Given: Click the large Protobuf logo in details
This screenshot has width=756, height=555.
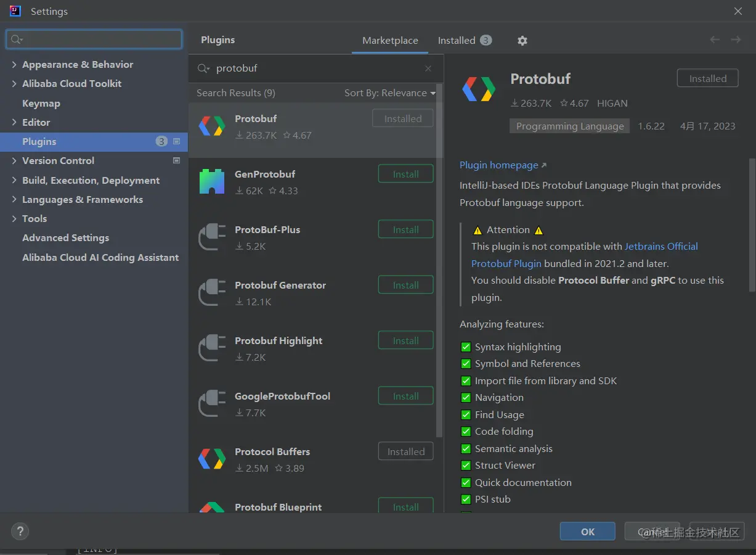Looking at the screenshot, I should click(479, 89).
